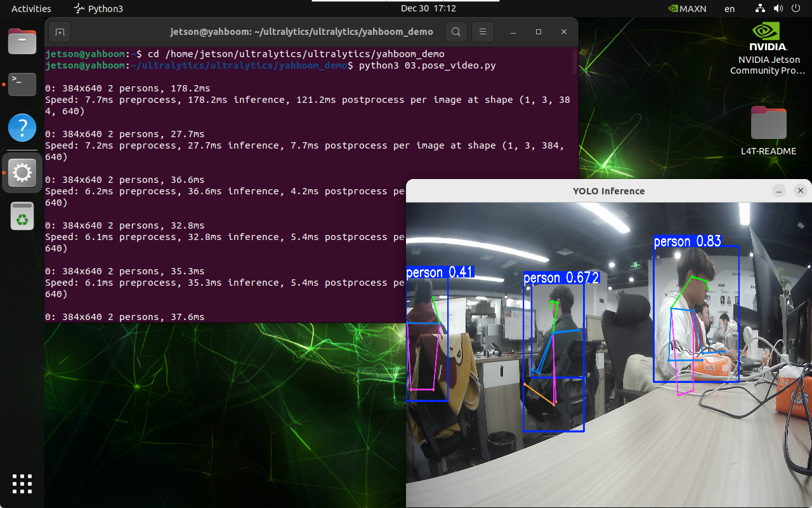Click the '2 persons, 32.8ms' output line
This screenshot has width=812, height=508.
[125, 225]
